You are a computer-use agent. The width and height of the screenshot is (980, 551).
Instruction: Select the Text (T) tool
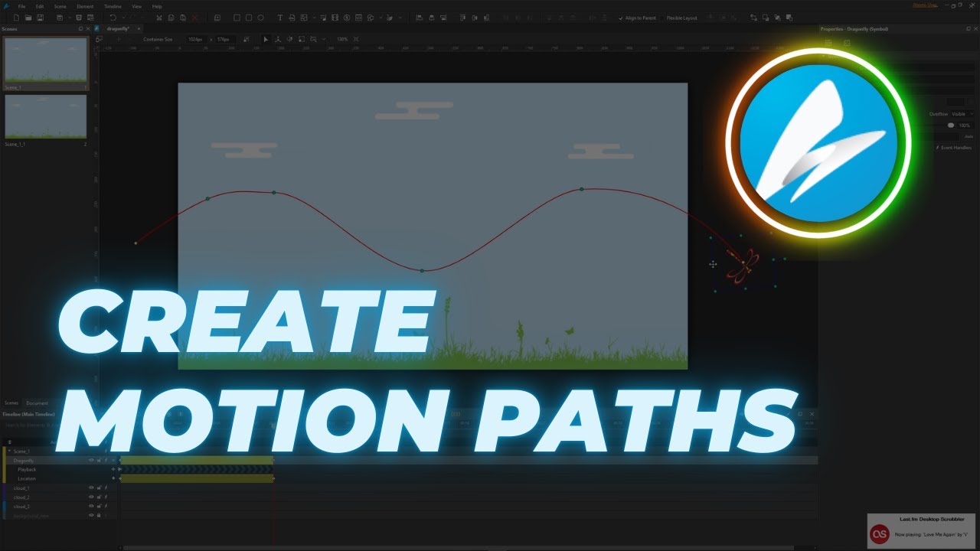point(279,18)
